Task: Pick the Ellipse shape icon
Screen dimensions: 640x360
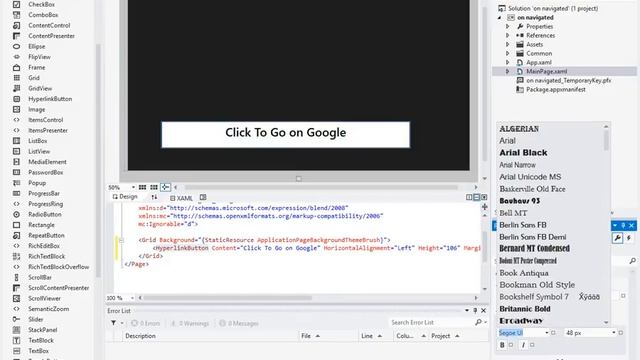Action: click(16, 47)
